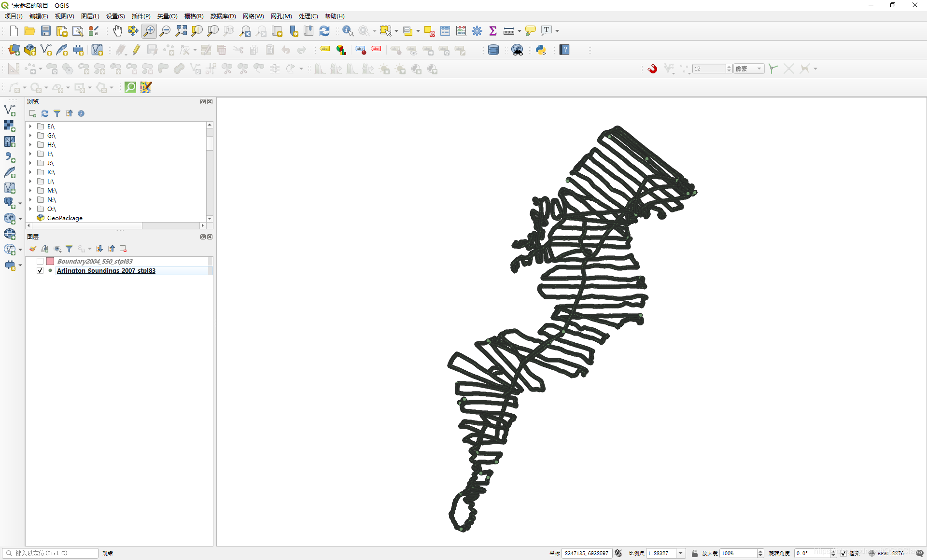Click the coordinate field 2347135, 6932597
This screenshot has height=560, width=927.
587,553
